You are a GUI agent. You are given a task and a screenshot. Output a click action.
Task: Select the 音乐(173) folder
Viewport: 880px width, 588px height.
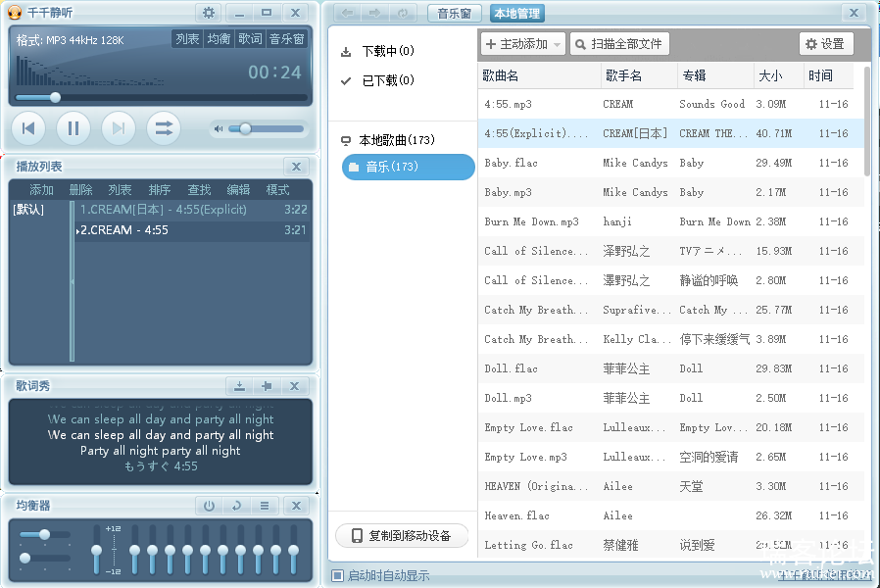pos(408,168)
